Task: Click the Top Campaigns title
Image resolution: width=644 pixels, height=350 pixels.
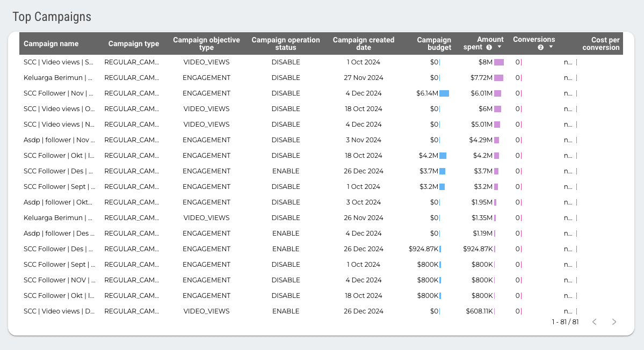Action: point(52,17)
